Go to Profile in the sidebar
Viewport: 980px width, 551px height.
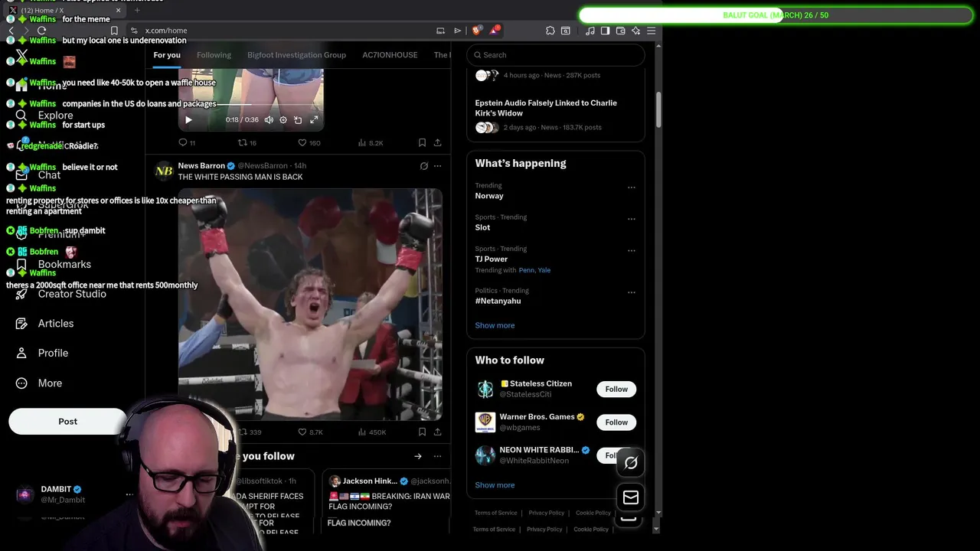pos(43,353)
